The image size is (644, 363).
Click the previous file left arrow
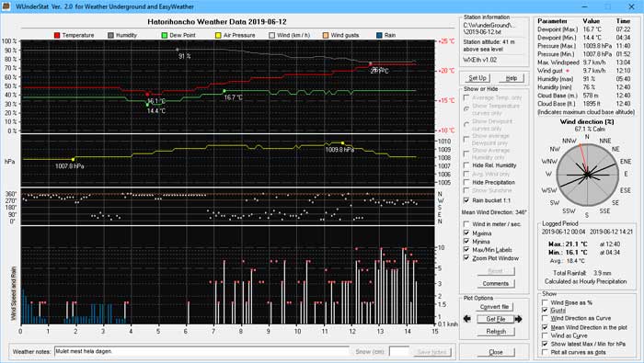pos(467,319)
